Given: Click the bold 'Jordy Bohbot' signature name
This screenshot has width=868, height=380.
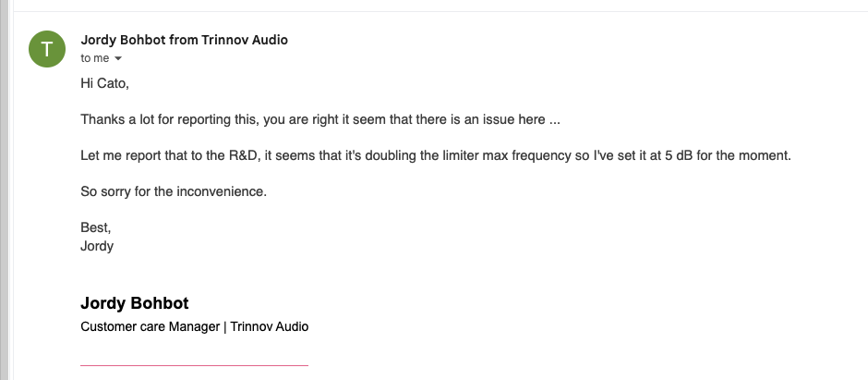Looking at the screenshot, I should pos(135,303).
